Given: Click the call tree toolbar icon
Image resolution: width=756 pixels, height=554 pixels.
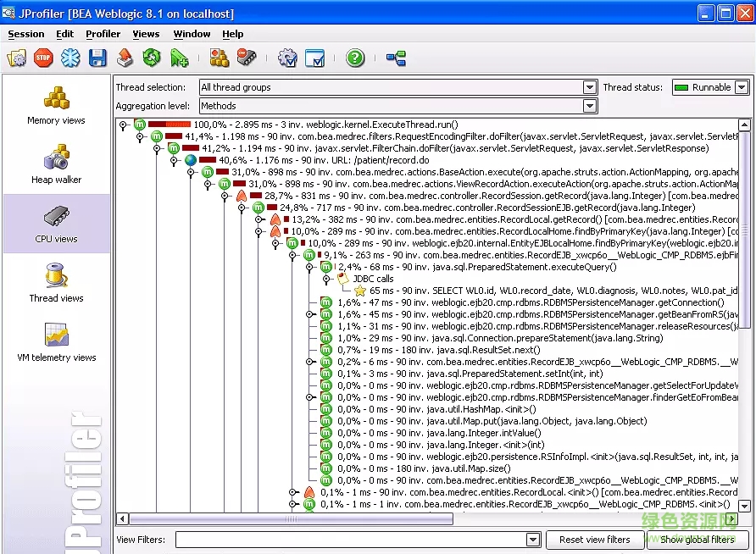Looking at the screenshot, I should [396, 58].
